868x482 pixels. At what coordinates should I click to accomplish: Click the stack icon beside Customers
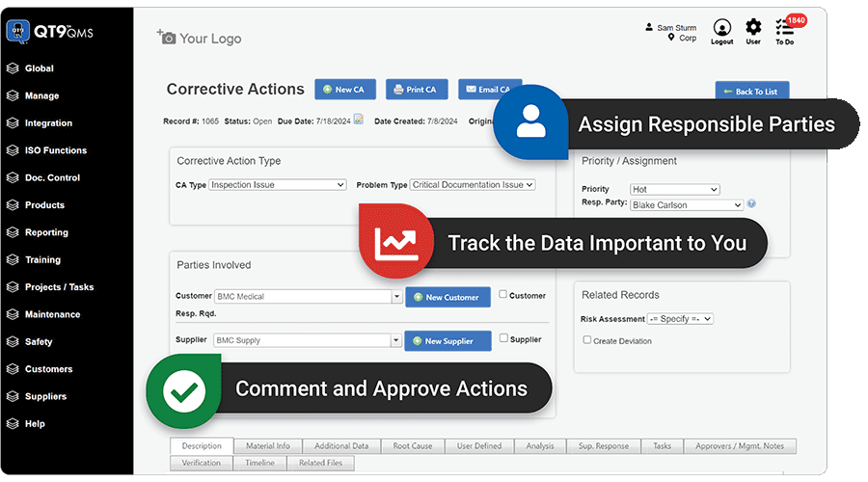[13, 369]
